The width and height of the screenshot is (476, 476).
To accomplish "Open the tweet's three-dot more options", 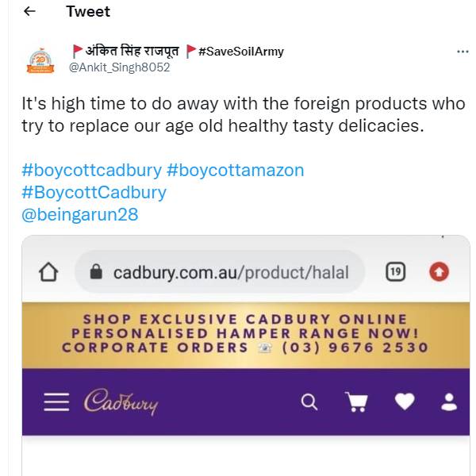I will [x=463, y=52].
